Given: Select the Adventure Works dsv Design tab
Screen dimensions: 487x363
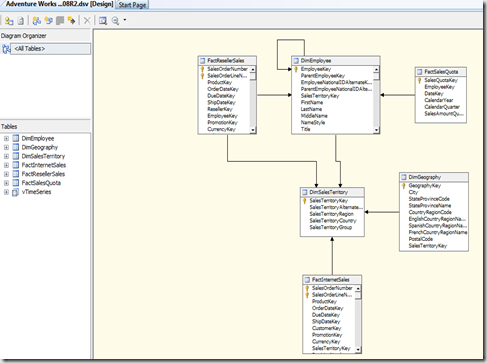Looking at the screenshot, I should point(59,4).
